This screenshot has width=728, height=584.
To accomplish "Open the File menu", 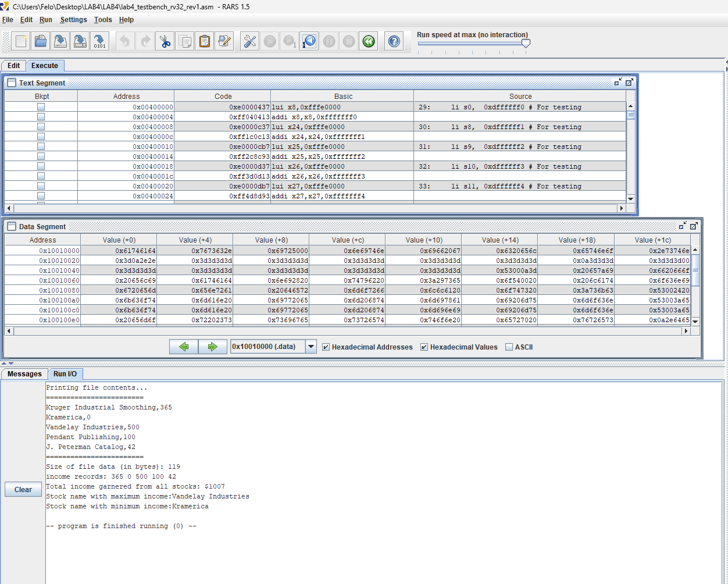I will coord(8,20).
